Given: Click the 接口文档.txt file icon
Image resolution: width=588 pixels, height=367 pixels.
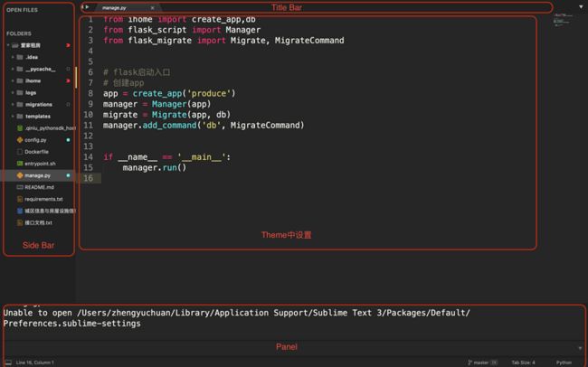Looking at the screenshot, I should (x=20, y=222).
